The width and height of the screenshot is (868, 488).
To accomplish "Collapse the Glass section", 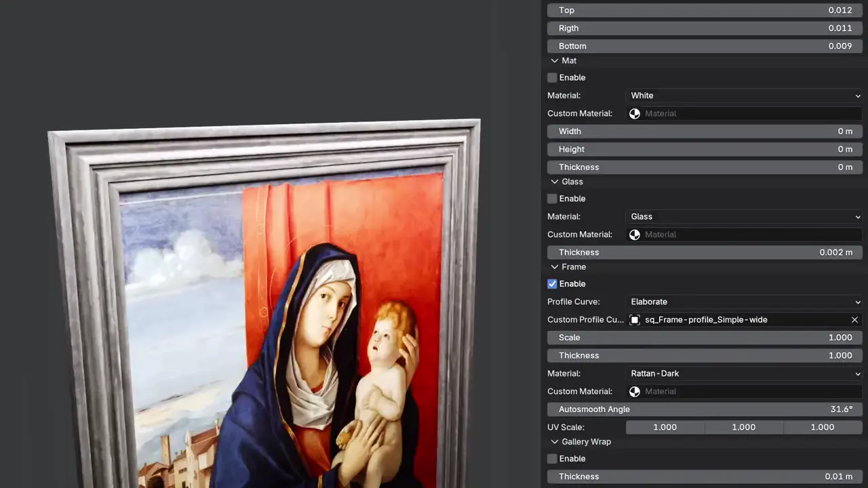I will 555,182.
